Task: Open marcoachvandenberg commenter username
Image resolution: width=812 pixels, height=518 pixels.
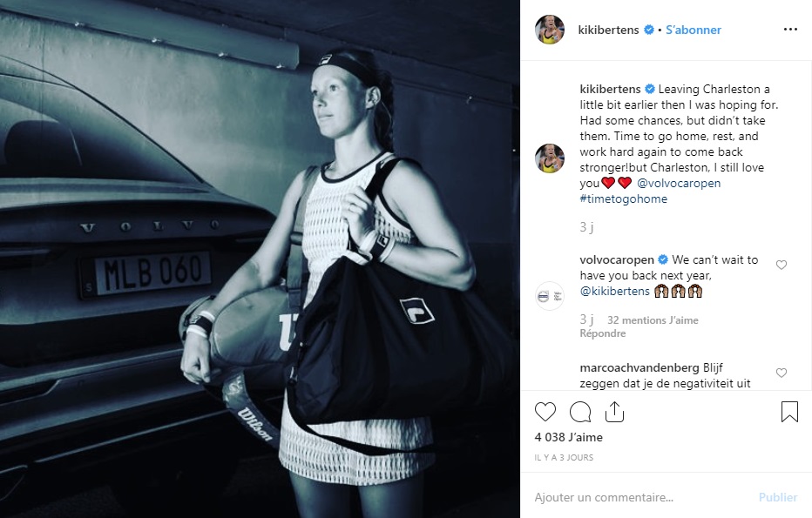Action: (x=639, y=368)
